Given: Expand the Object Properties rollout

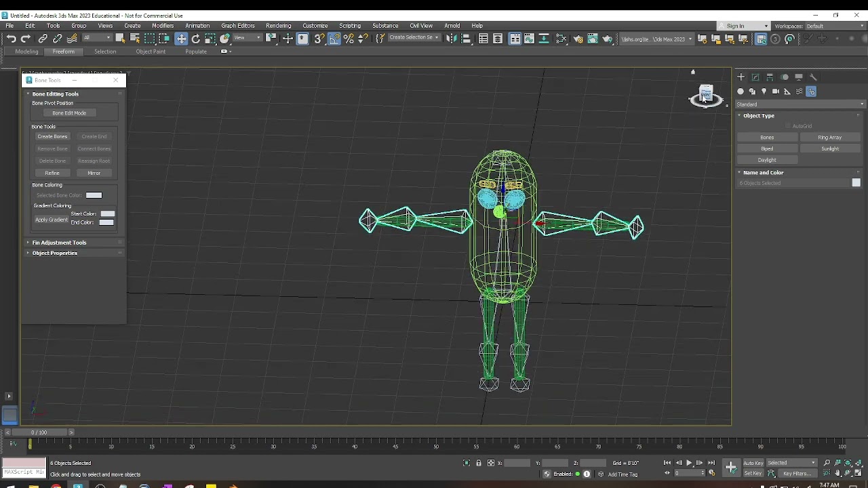Looking at the screenshot, I should (x=54, y=253).
